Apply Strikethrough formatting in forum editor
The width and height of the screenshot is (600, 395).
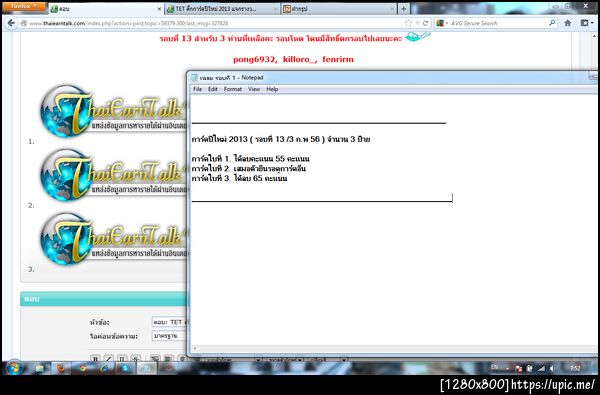pyautogui.click(x=135, y=359)
